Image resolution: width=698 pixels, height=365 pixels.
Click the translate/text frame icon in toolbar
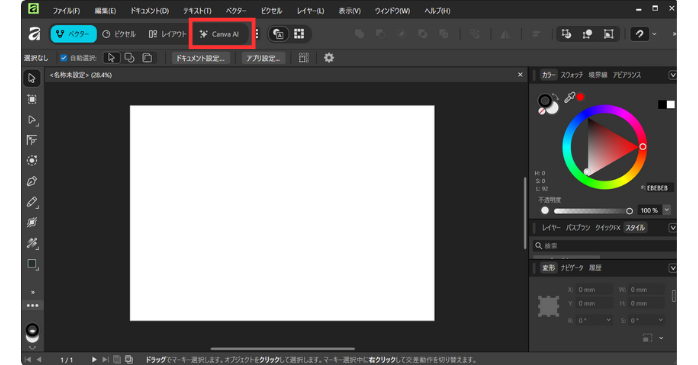[279, 34]
